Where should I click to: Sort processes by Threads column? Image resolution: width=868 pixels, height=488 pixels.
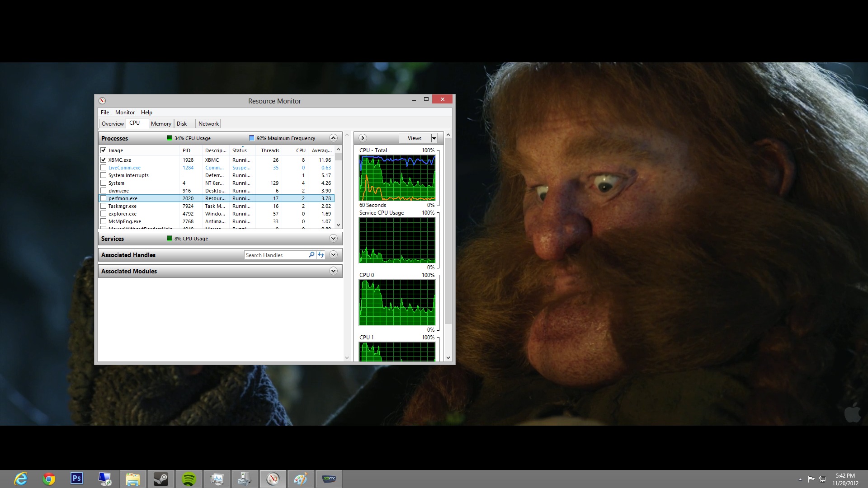coord(270,150)
